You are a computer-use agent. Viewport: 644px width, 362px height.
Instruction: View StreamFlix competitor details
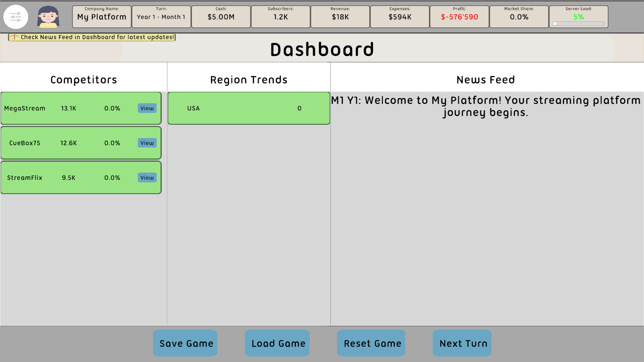pos(147,178)
